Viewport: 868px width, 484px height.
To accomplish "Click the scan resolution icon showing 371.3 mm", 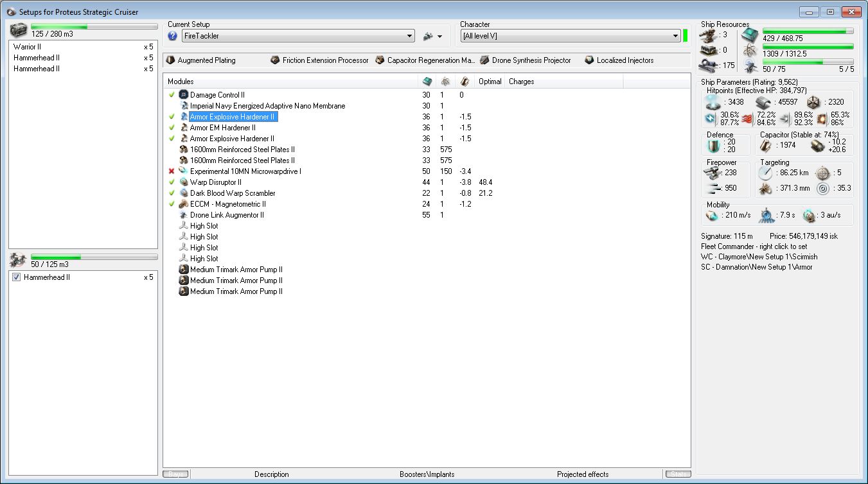I will [765, 188].
